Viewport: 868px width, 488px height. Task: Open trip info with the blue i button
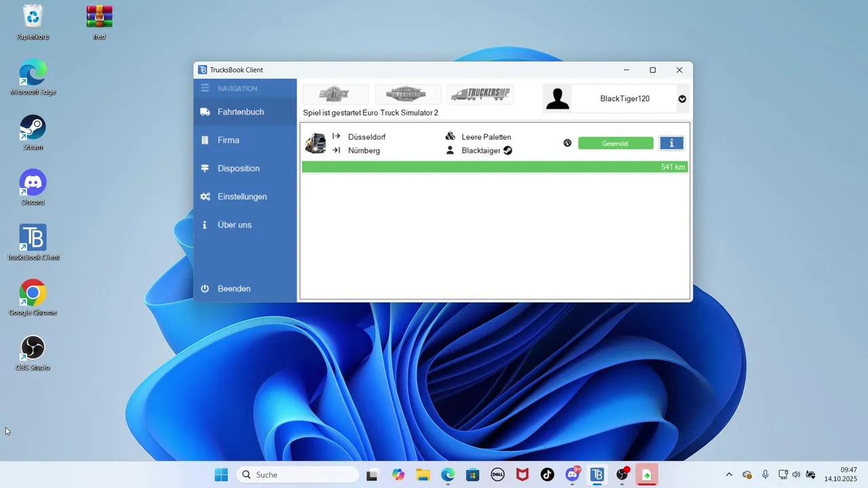(x=672, y=143)
